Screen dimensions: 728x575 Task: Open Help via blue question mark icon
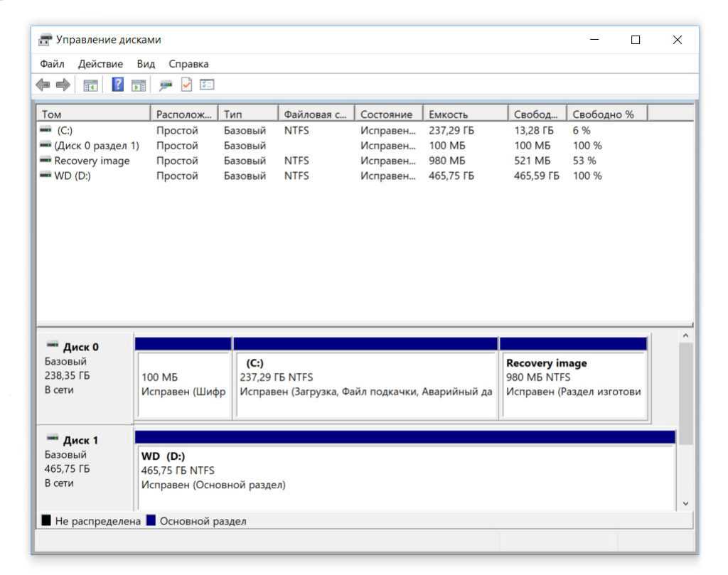coord(119,85)
